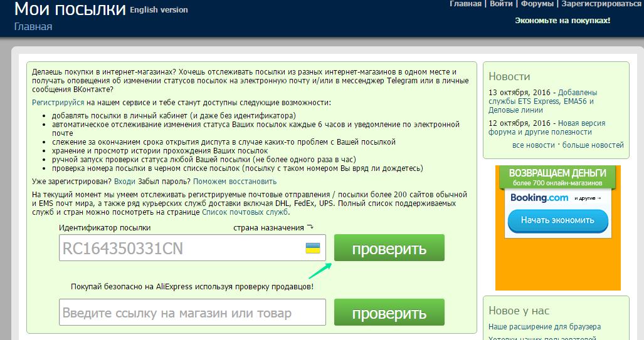Viewport: 644px width, 340px height.
Task: Open the Войти menu item
Action: 501,4
